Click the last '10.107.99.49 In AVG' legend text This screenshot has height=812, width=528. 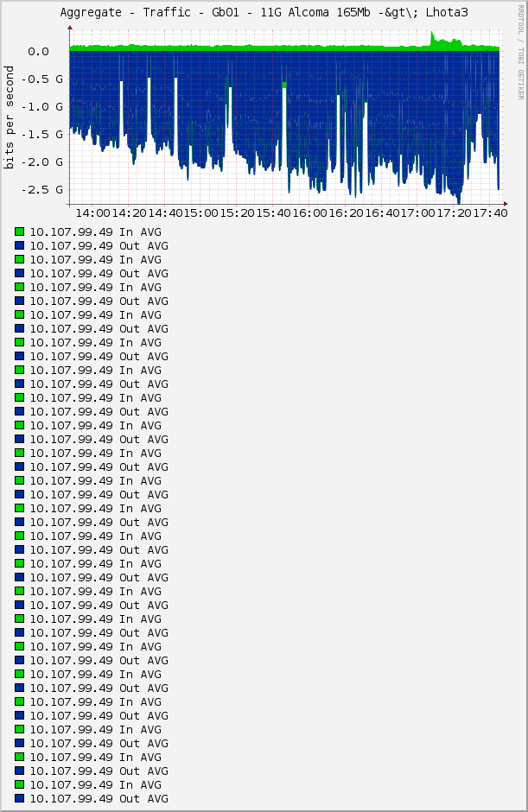(x=95, y=785)
